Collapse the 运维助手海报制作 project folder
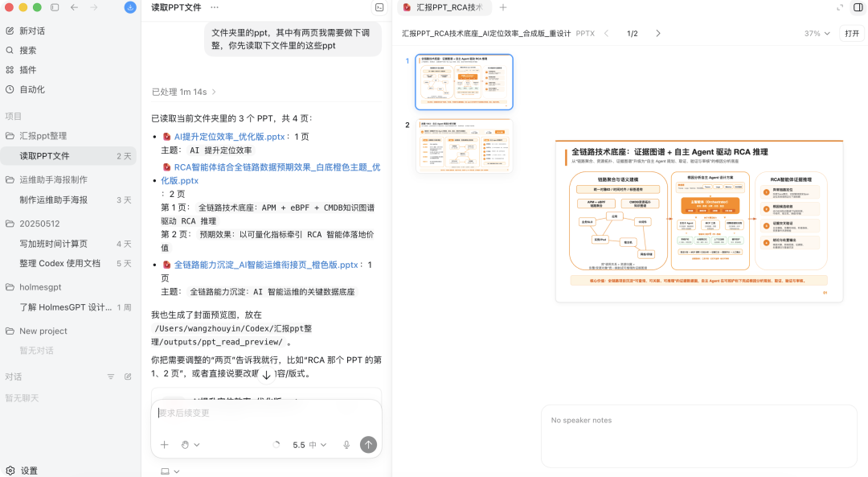The height and width of the screenshot is (477, 868). click(68, 179)
